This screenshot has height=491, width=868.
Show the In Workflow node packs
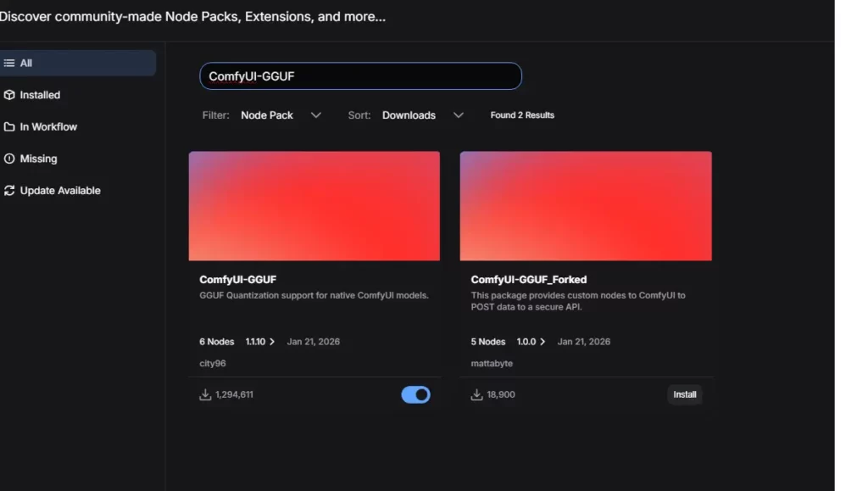(48, 127)
